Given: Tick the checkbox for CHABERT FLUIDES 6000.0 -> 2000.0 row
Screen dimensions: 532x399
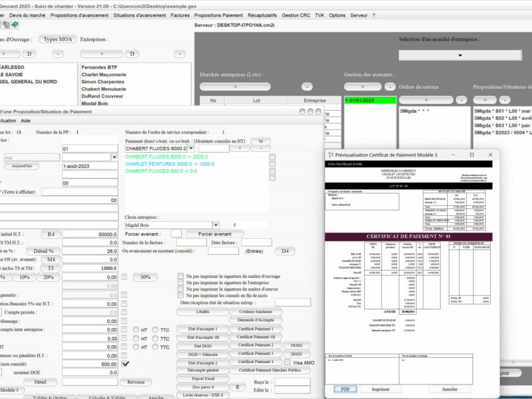Looking at the screenshot, I should tap(272, 157).
